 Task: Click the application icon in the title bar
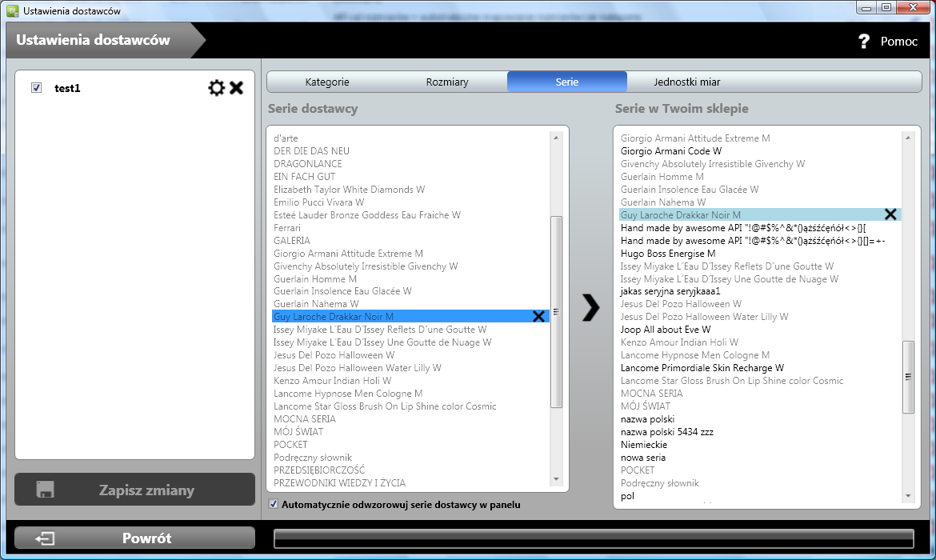[x=13, y=10]
